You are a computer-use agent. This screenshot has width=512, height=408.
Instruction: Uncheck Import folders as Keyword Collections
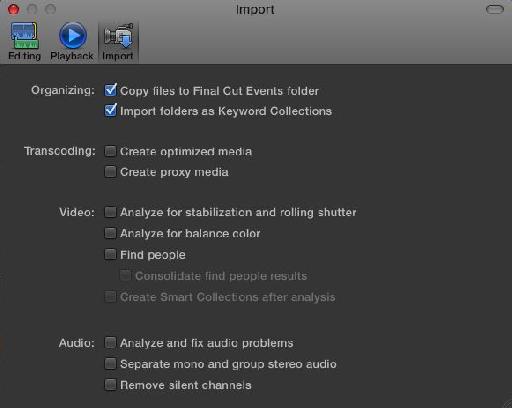point(110,110)
